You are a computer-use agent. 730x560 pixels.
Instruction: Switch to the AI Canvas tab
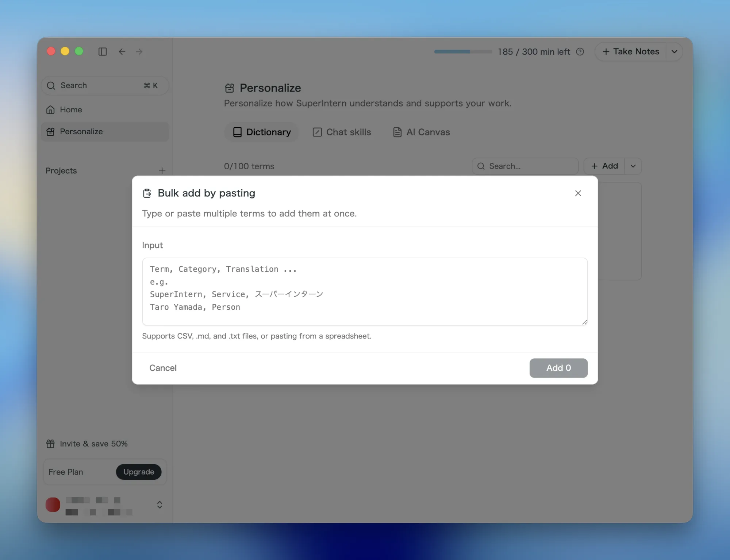point(422,132)
